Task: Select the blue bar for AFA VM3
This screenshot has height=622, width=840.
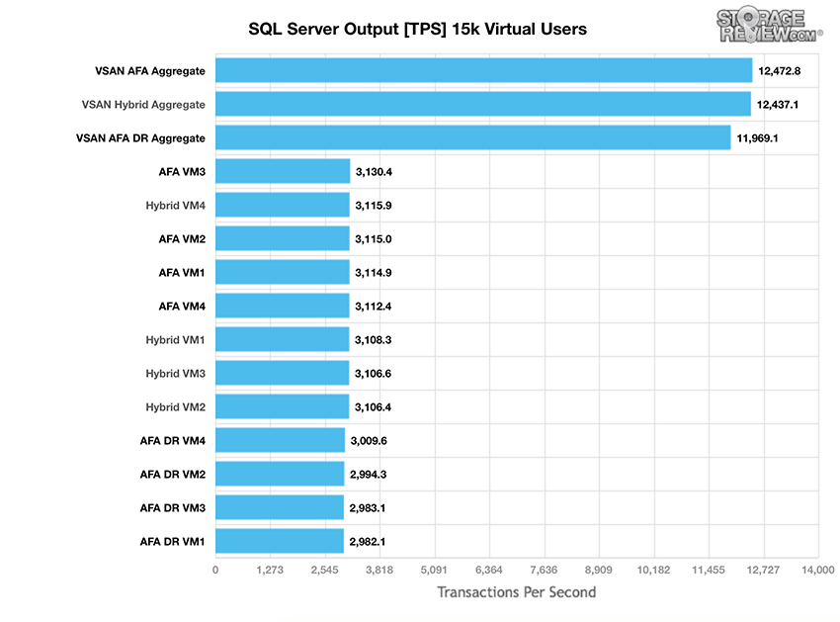Action: pos(283,172)
